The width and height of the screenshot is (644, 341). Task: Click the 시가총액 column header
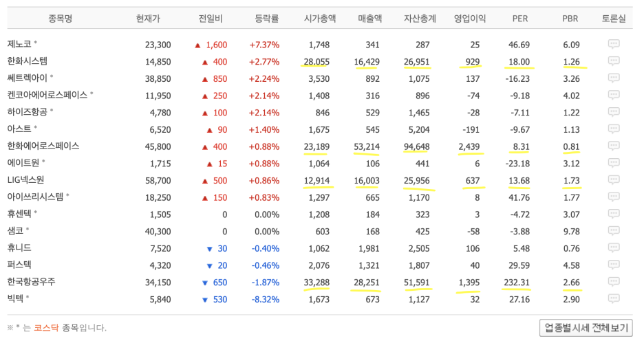click(319, 19)
